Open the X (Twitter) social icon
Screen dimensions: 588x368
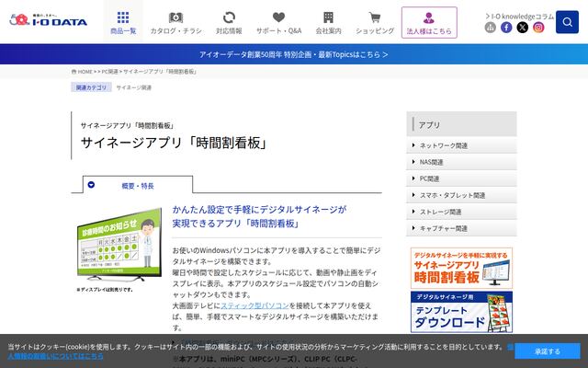[523, 28]
